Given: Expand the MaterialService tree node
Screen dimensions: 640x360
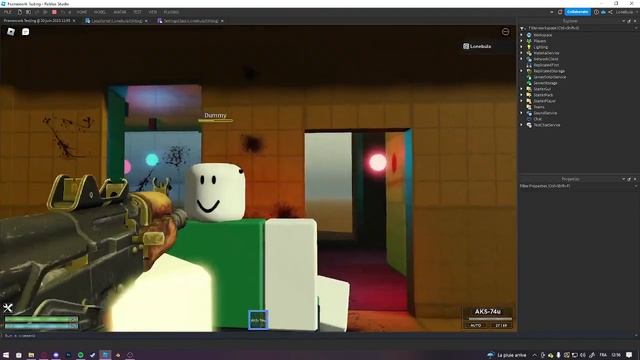Looking at the screenshot, I should [522, 53].
